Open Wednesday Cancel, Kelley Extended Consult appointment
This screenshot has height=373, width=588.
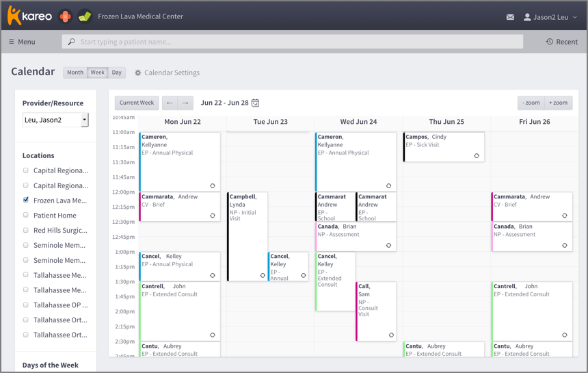(x=335, y=281)
